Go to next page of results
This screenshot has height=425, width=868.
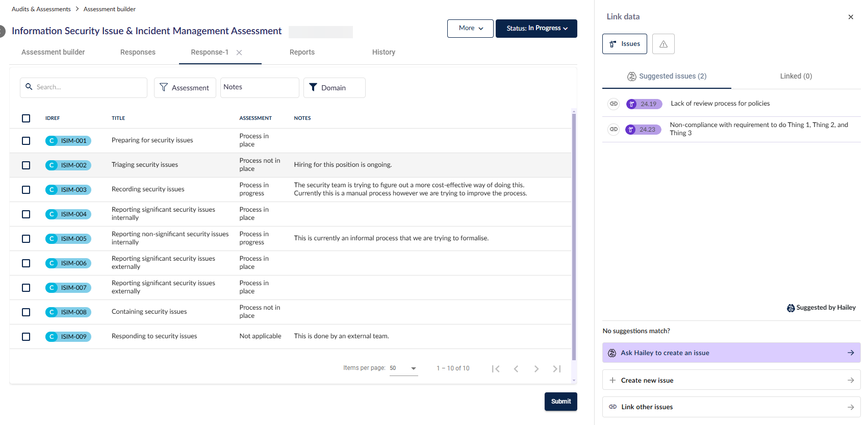[x=537, y=369]
